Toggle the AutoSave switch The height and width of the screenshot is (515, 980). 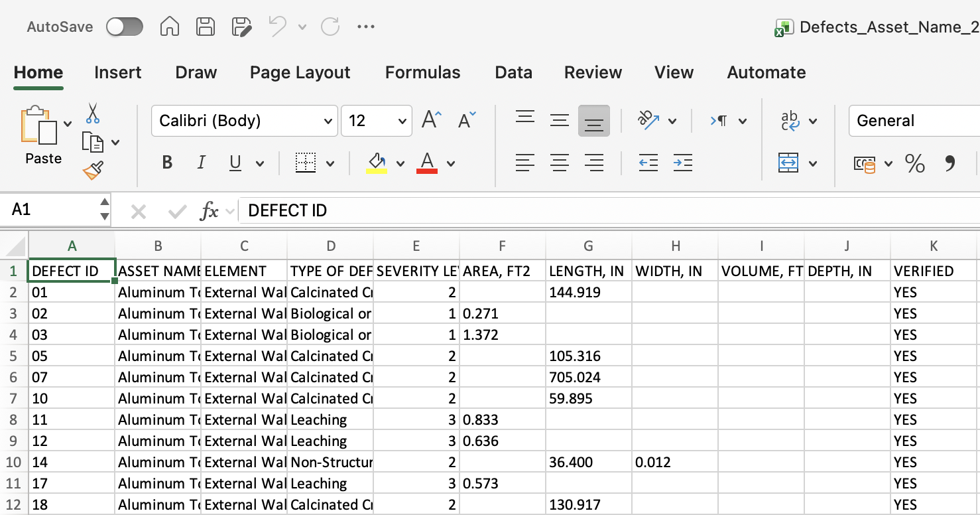pyautogui.click(x=125, y=27)
